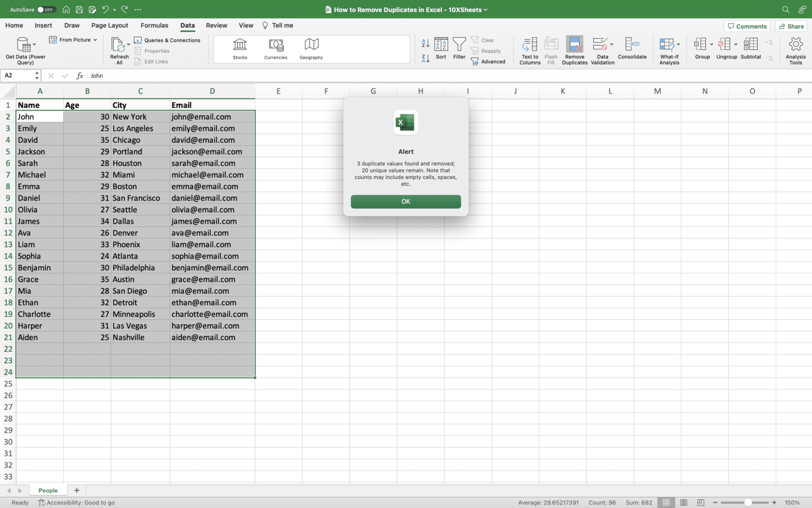The width and height of the screenshot is (812, 508).
Task: Open the Consolidate tool
Action: [632, 50]
